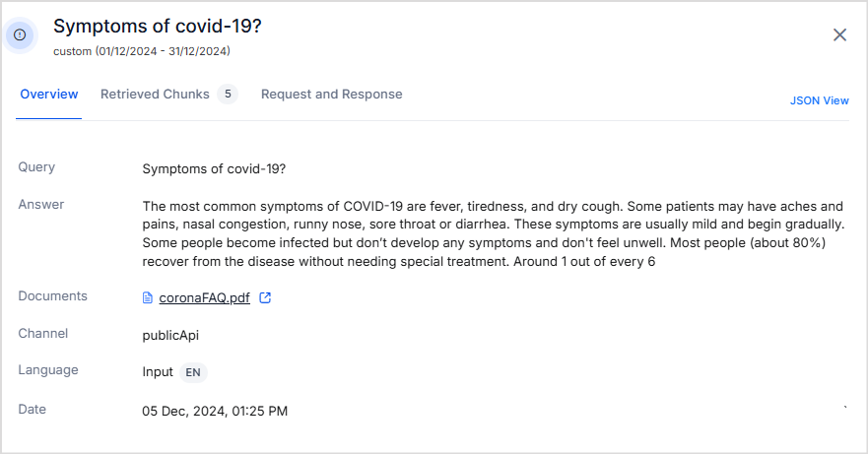Click the Input language label
This screenshot has width=868, height=454.
158,372
